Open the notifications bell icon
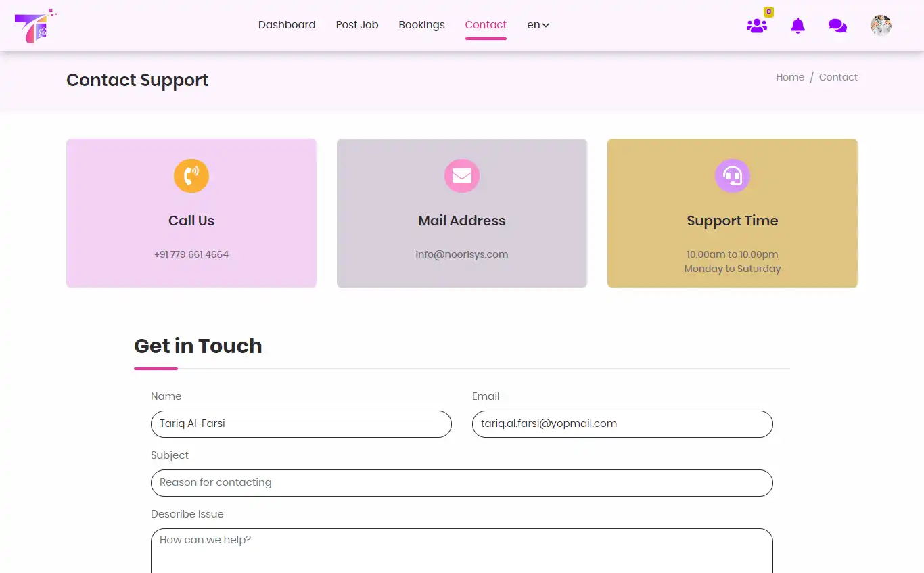Viewport: 924px width, 573px height. (x=797, y=25)
